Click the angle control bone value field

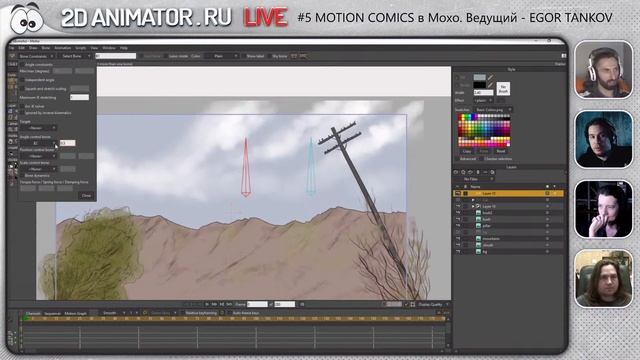click(67, 143)
